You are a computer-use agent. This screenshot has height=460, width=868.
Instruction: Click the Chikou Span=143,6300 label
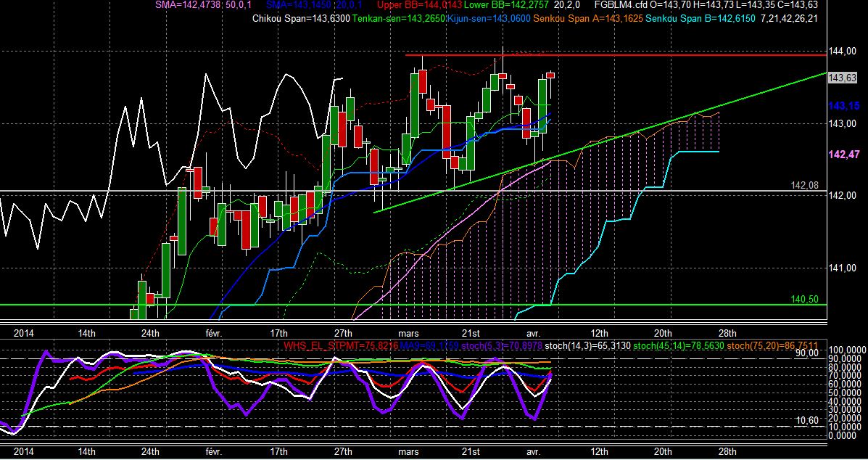pyautogui.click(x=301, y=18)
